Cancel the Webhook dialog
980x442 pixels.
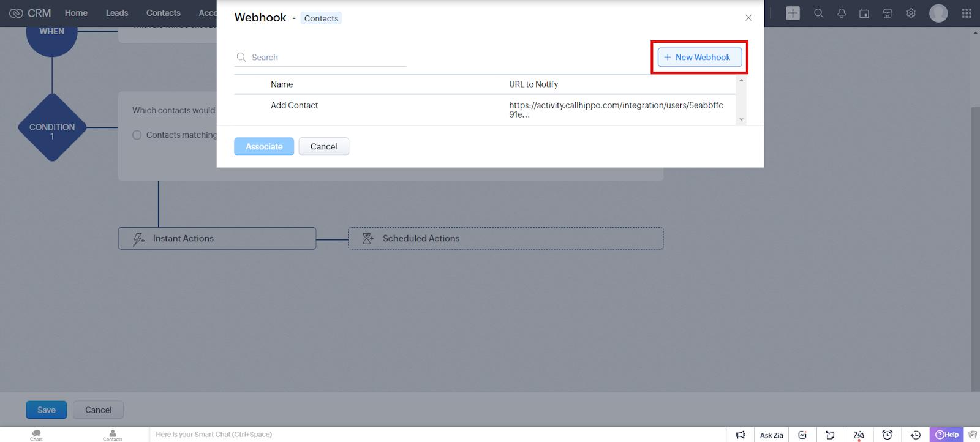point(323,146)
